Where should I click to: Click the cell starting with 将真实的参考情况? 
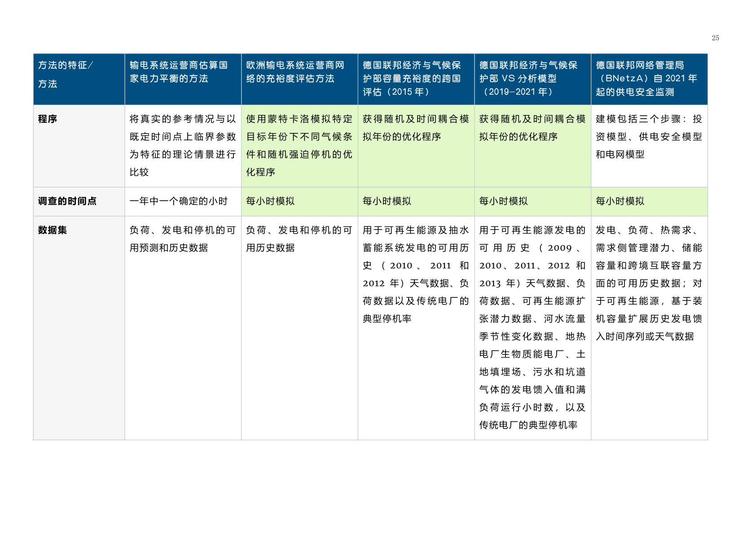182,146
